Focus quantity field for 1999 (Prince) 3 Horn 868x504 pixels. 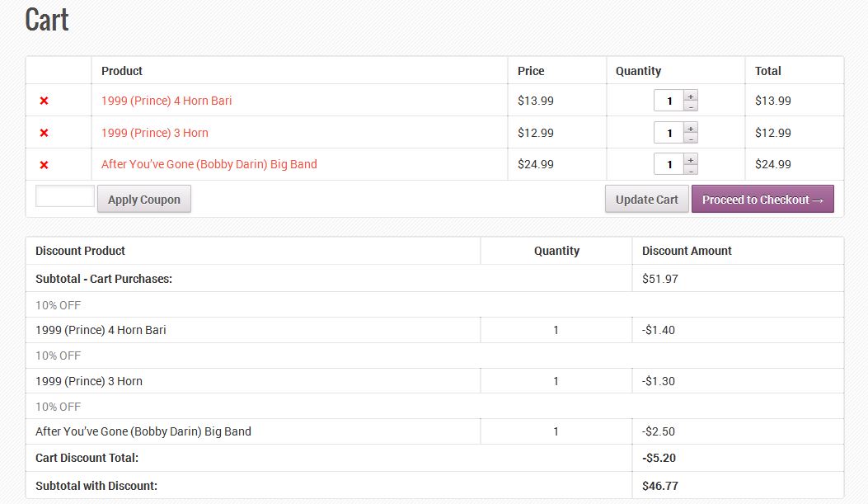669,133
